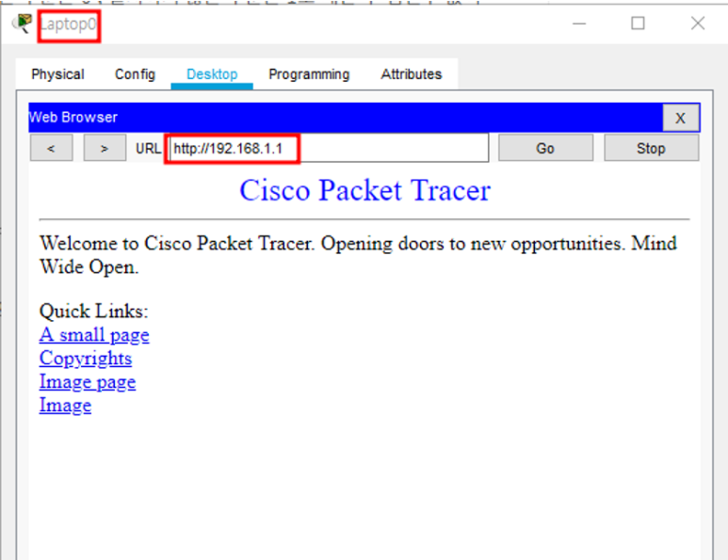Switch to the Programming tab
728x560 pixels.
[x=309, y=74]
